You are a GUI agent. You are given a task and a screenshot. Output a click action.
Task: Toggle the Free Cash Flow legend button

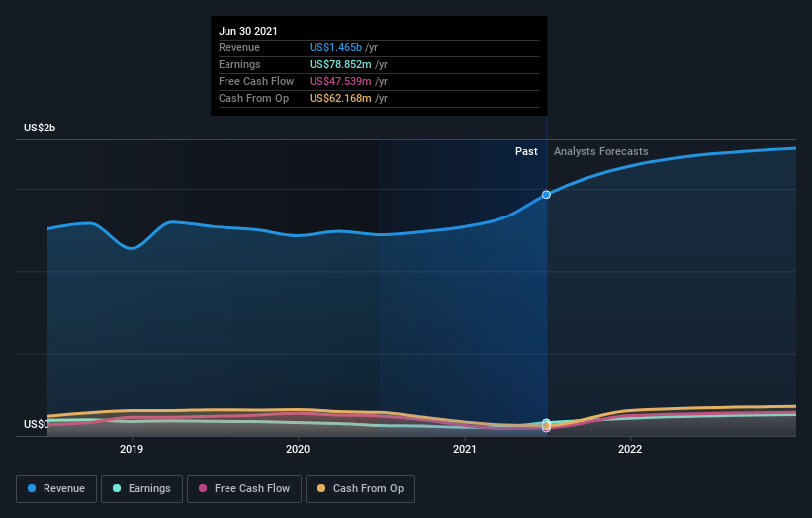(244, 489)
